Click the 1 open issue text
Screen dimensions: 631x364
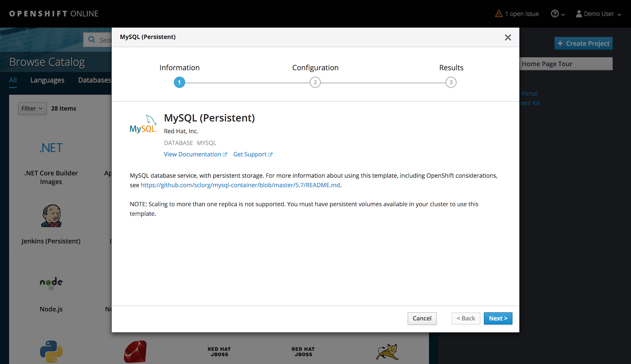[522, 14]
